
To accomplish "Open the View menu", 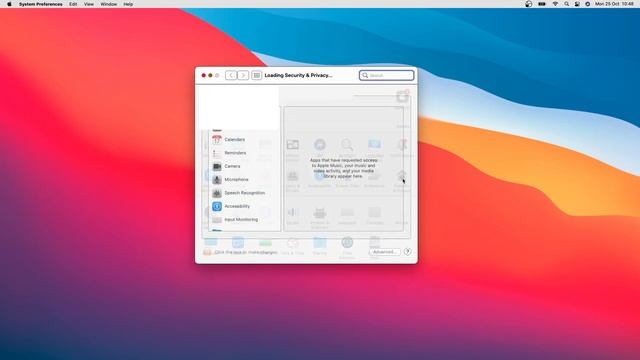I will (x=89, y=4).
